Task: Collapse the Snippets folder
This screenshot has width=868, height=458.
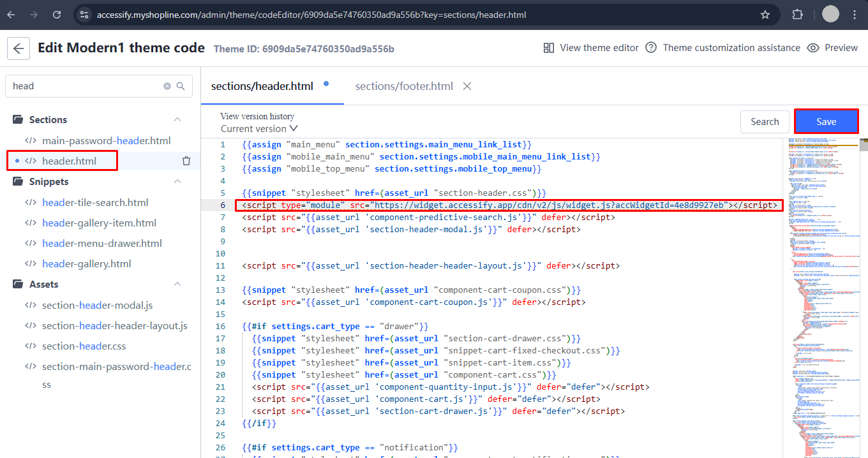Action: pos(177,181)
